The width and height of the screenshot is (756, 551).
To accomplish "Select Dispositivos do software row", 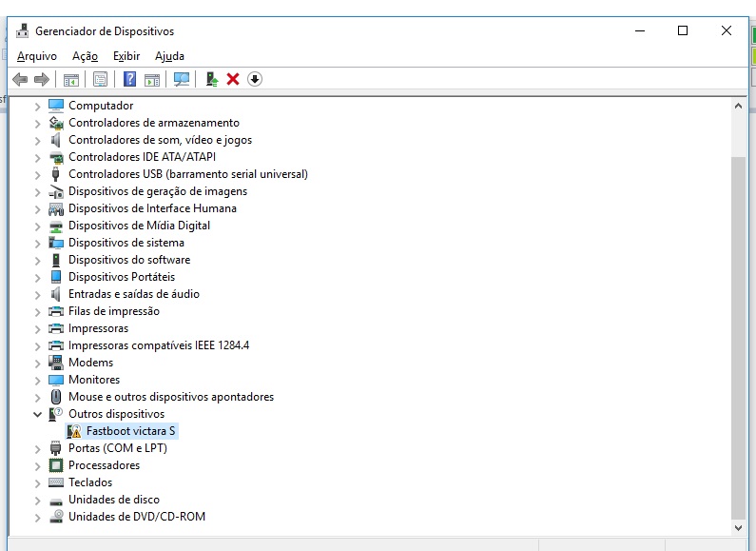I will click(129, 260).
